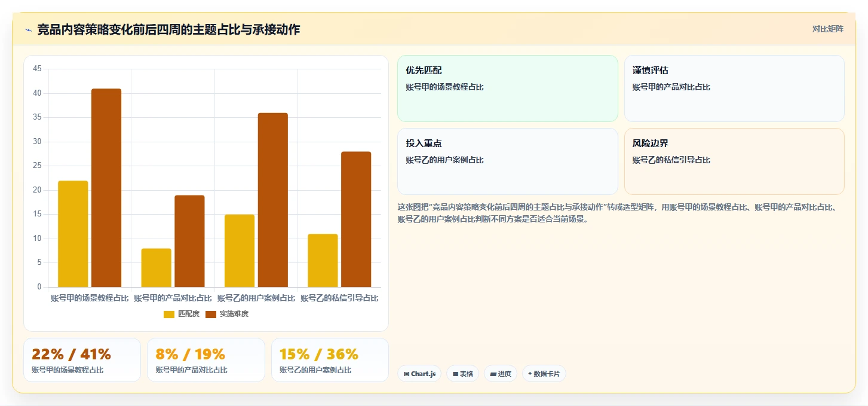The image size is (868, 406).
Task: Click the icon in the Chart.js tag
Action: coord(407,374)
